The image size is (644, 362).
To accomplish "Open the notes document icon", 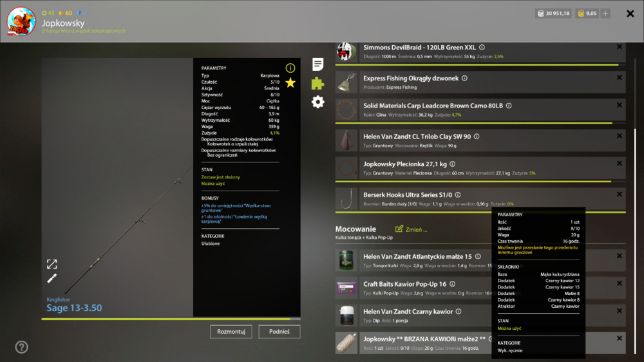I will tap(317, 64).
